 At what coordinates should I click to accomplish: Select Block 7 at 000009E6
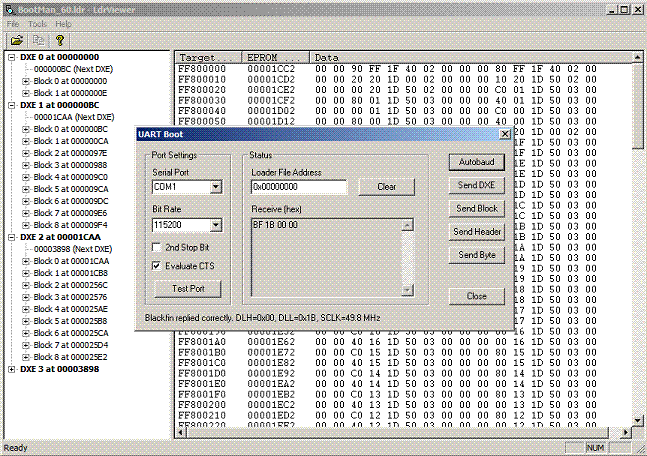(x=70, y=213)
